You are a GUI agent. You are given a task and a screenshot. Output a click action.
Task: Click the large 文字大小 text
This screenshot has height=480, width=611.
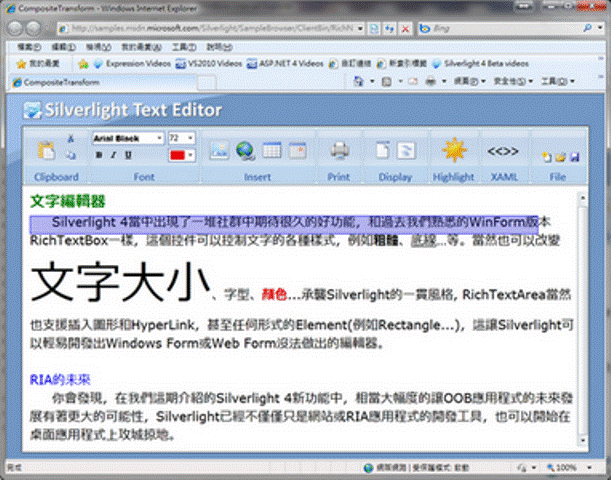(120, 281)
